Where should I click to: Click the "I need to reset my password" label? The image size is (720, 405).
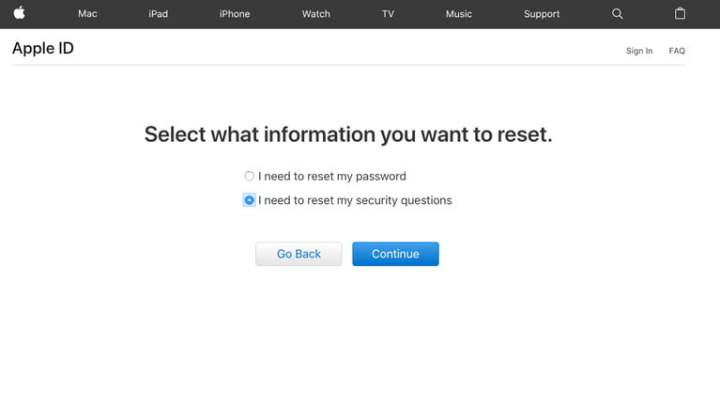(332, 176)
